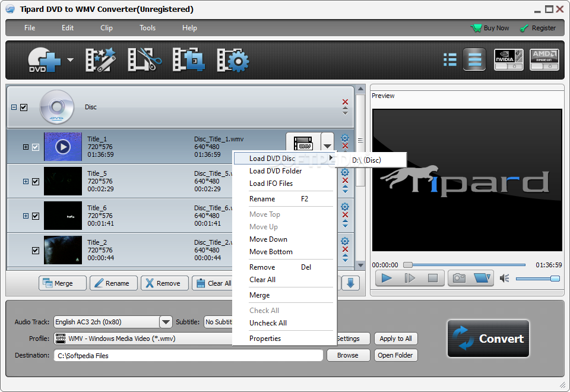Play the preview video

pyautogui.click(x=387, y=279)
